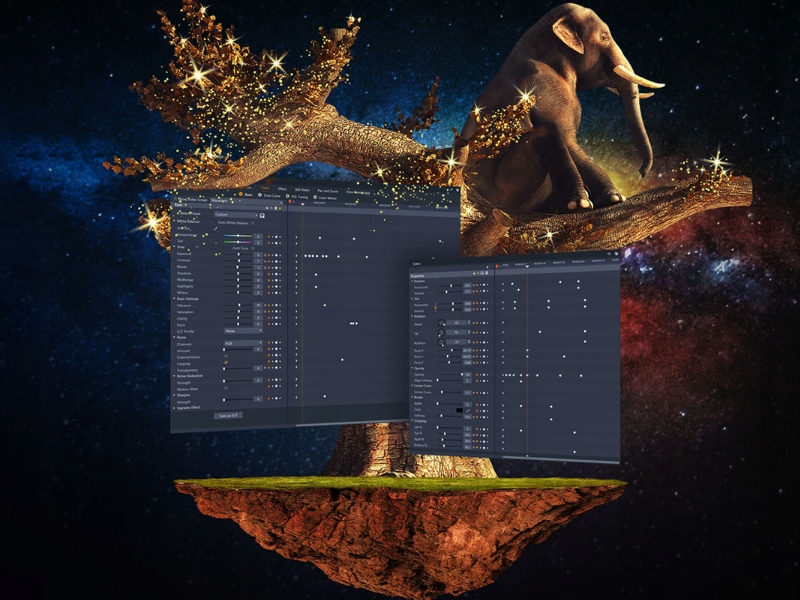This screenshot has width=800, height=600.
Task: Click the playhead marker in Color panel timeline
Action: [303, 204]
